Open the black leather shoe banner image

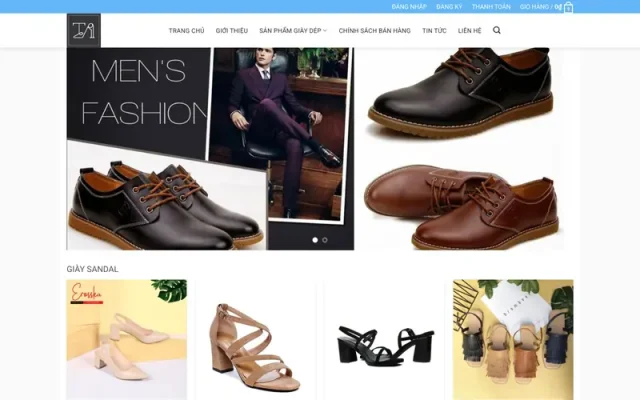pos(462,96)
